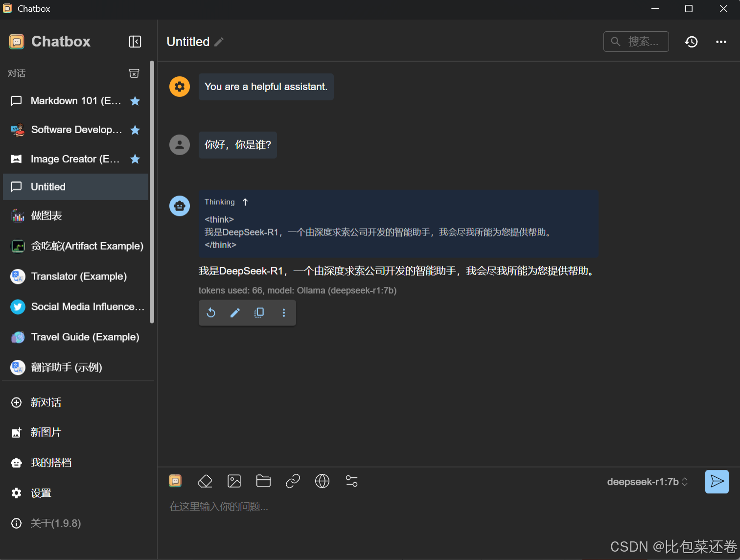Click the sidebar conversation list scrollbar

click(152, 192)
